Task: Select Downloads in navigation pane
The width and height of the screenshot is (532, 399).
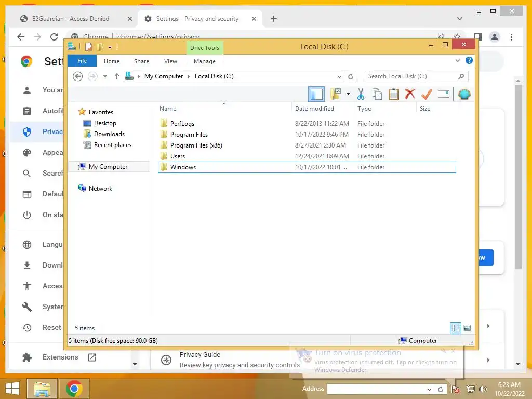Action: (x=109, y=134)
